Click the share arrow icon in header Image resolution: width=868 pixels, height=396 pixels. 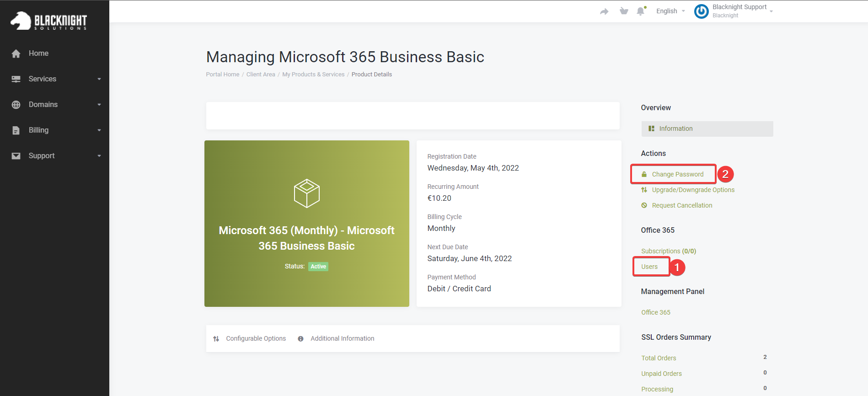[x=604, y=11]
